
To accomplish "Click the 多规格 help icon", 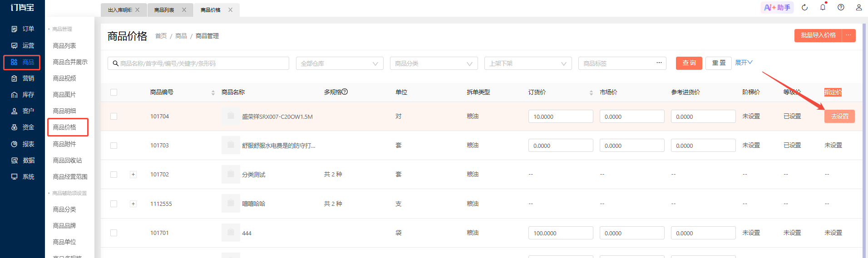I will tap(345, 92).
